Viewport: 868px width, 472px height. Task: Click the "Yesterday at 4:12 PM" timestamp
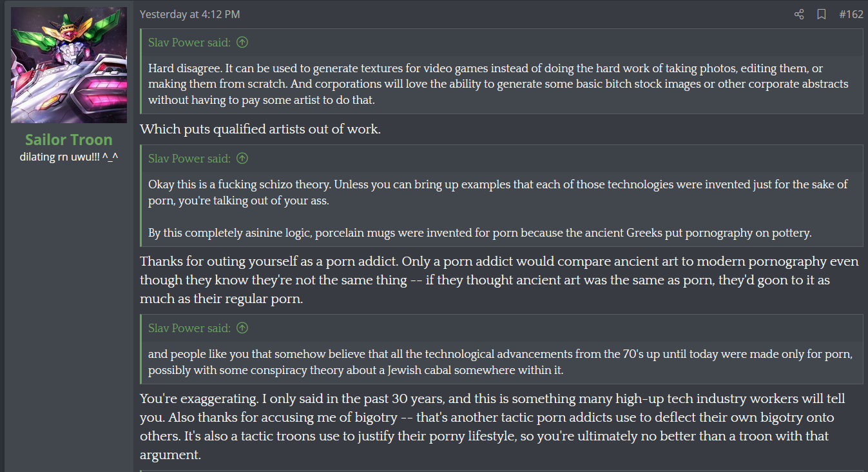[189, 14]
